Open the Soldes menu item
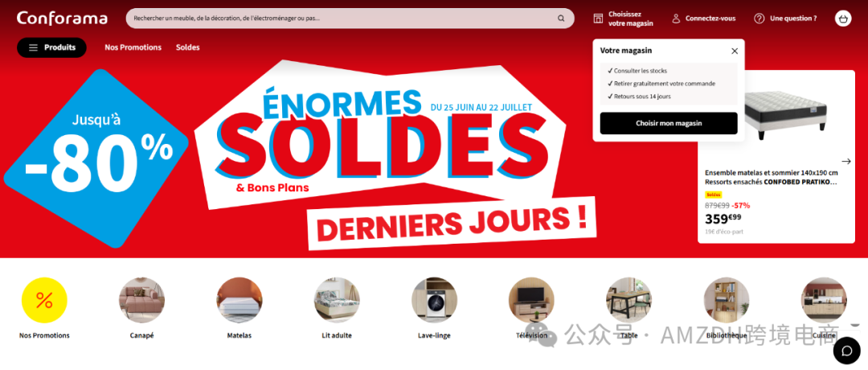 tap(187, 47)
